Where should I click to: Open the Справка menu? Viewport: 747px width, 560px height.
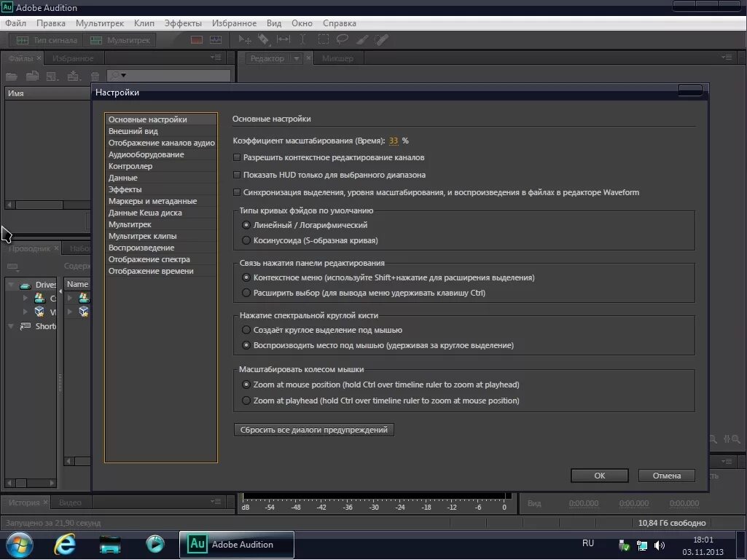coord(339,23)
